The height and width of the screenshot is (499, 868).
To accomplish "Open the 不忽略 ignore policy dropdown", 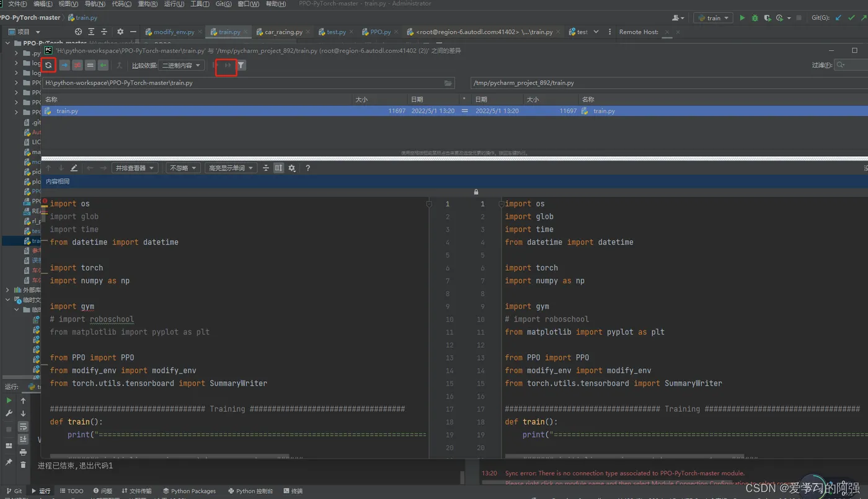I will (x=183, y=168).
